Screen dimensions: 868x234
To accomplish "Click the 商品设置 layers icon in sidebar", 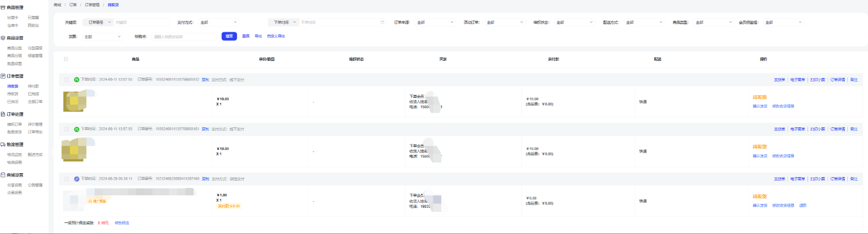I will point(3,38).
